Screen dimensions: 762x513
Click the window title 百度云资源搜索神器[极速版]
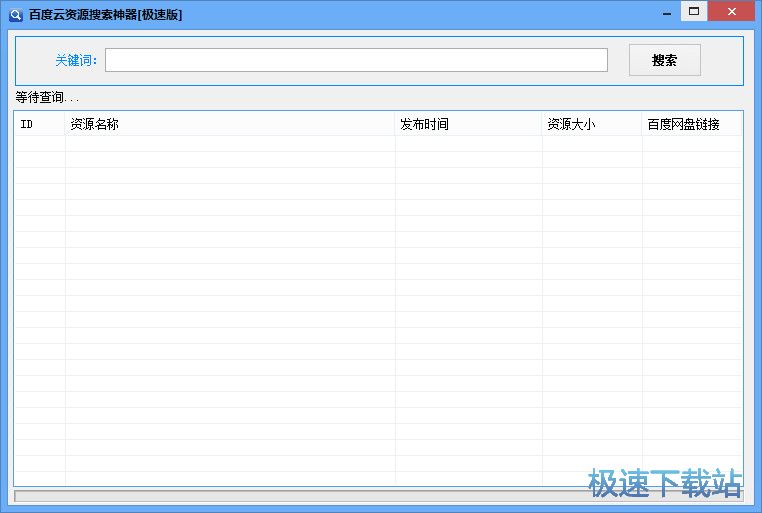pyautogui.click(x=105, y=15)
